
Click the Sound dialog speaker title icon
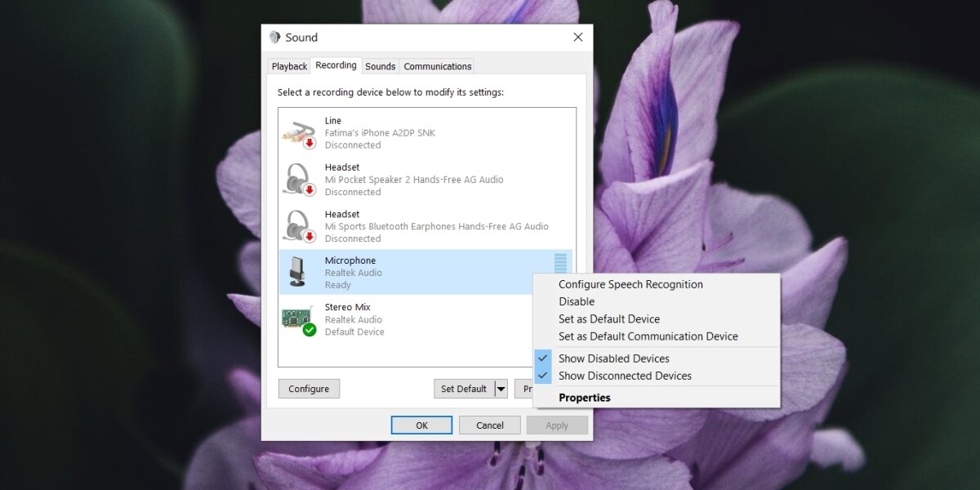click(x=275, y=38)
